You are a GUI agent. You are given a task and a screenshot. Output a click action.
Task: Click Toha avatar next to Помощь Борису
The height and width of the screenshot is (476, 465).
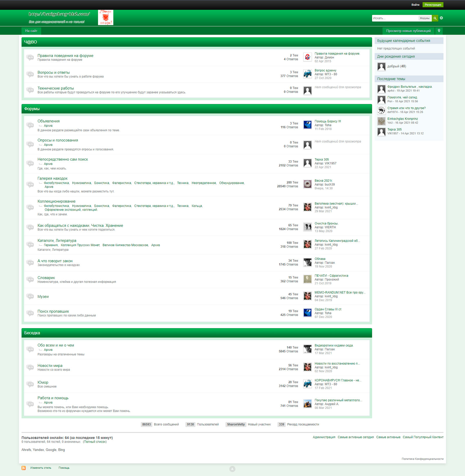pos(307,125)
